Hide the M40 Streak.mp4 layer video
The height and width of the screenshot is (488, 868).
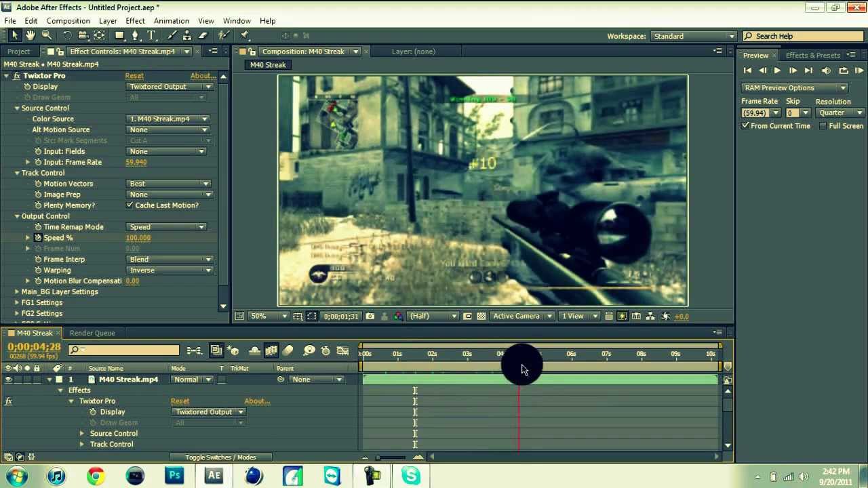(8, 380)
